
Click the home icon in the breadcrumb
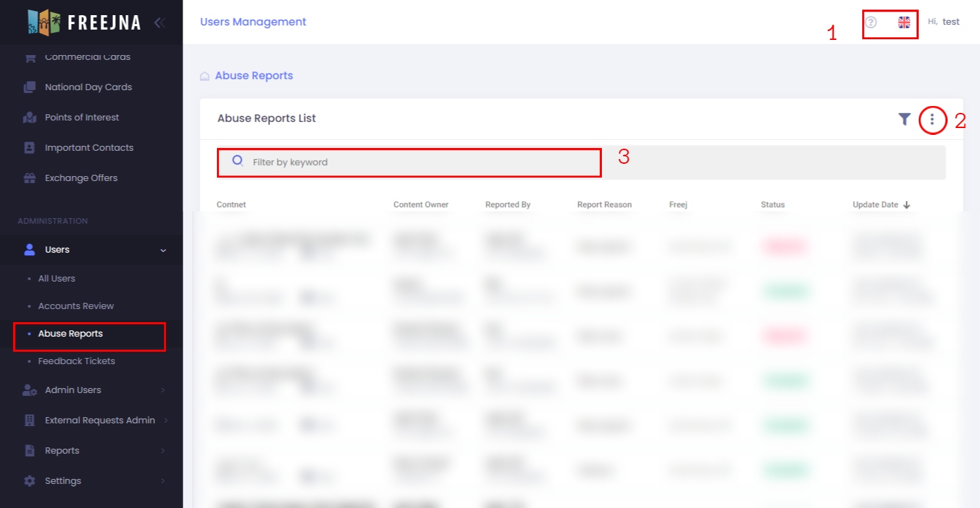click(205, 76)
